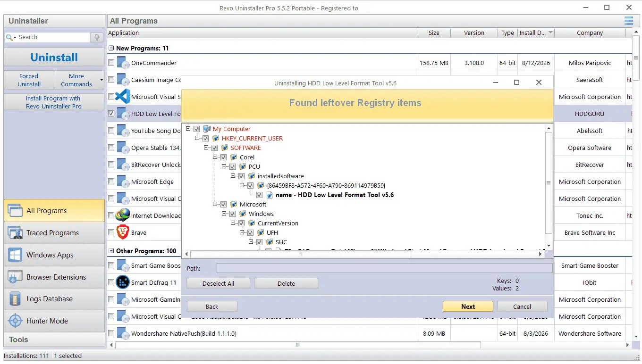Uncheck the Corel key checkbox in the tree
Viewport: 642px width, 364px height.
pyautogui.click(x=224, y=157)
